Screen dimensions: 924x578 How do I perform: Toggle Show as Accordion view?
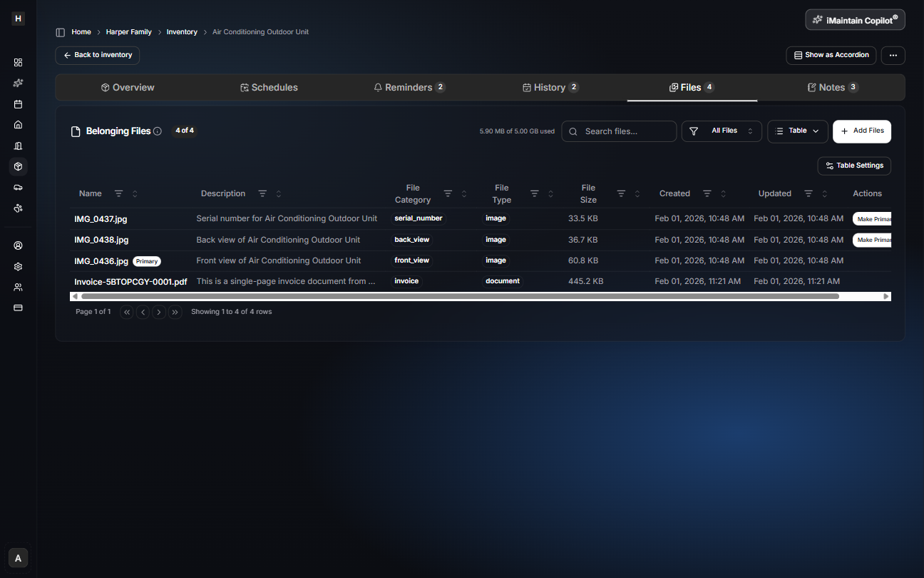(831, 55)
